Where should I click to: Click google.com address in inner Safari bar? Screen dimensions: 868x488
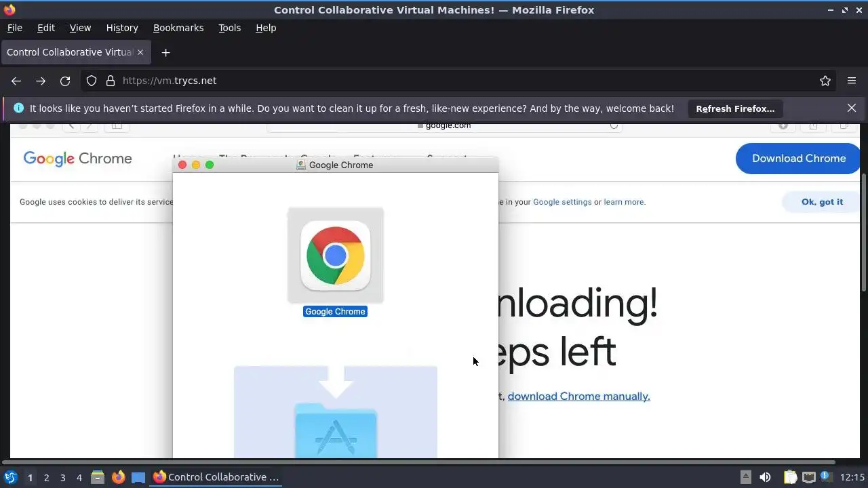click(x=448, y=125)
